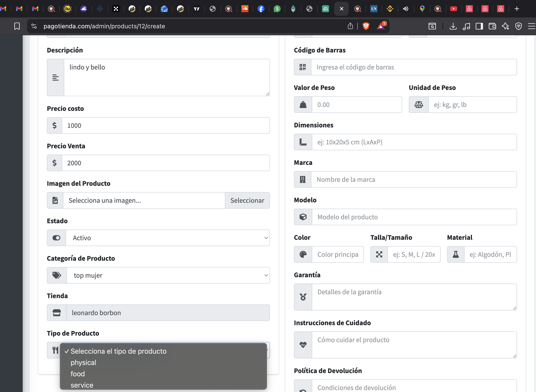536x392 pixels.
Task: Toggle the sidebar panel icon
Action: coord(479,26)
